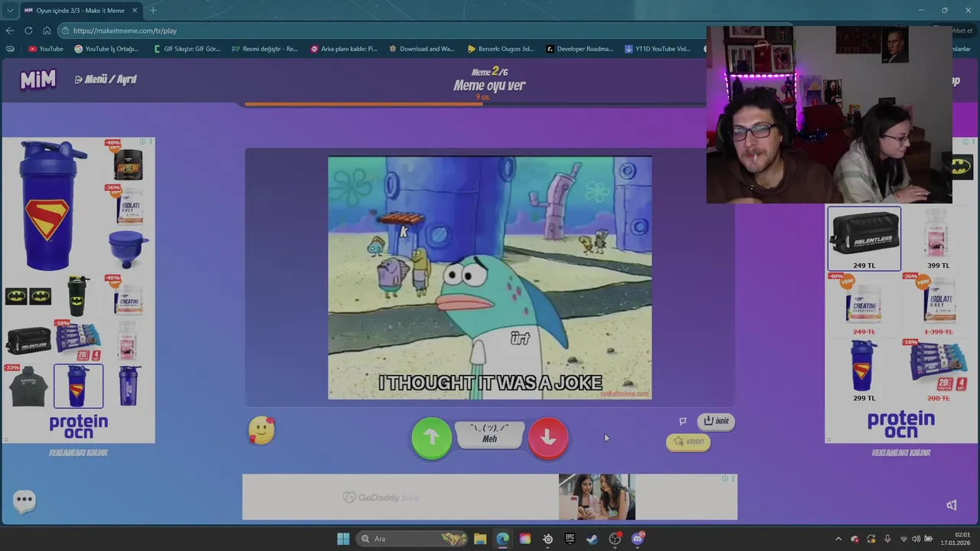This screenshot has height=551, width=980.
Task: Open the chat bubble icon
Action: [x=24, y=500]
